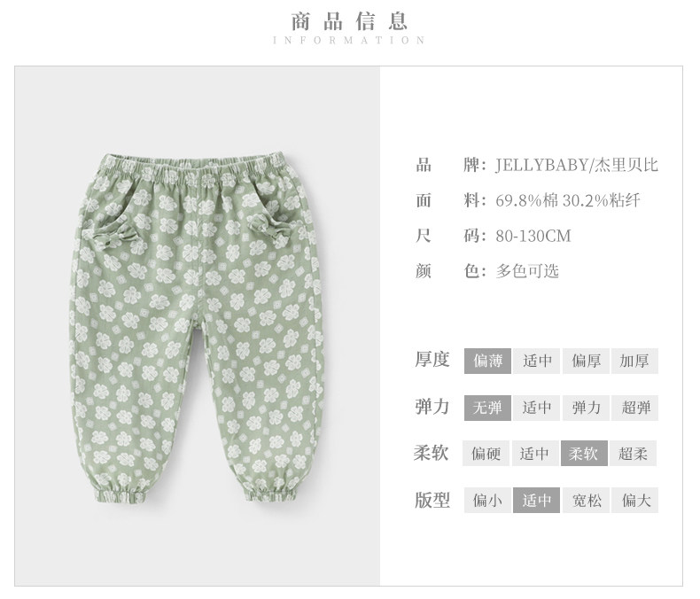The height and width of the screenshot is (599, 700).
Task: Choose 超柔 softness option
Action: point(633,454)
